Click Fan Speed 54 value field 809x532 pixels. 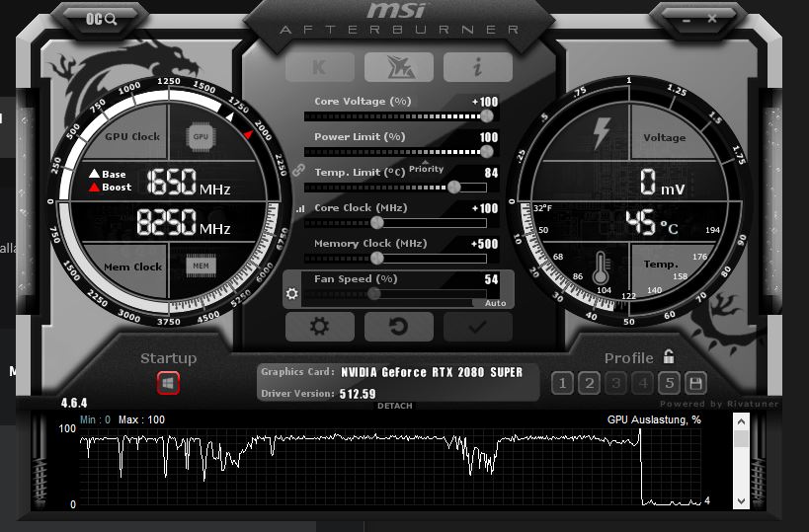pyautogui.click(x=491, y=279)
